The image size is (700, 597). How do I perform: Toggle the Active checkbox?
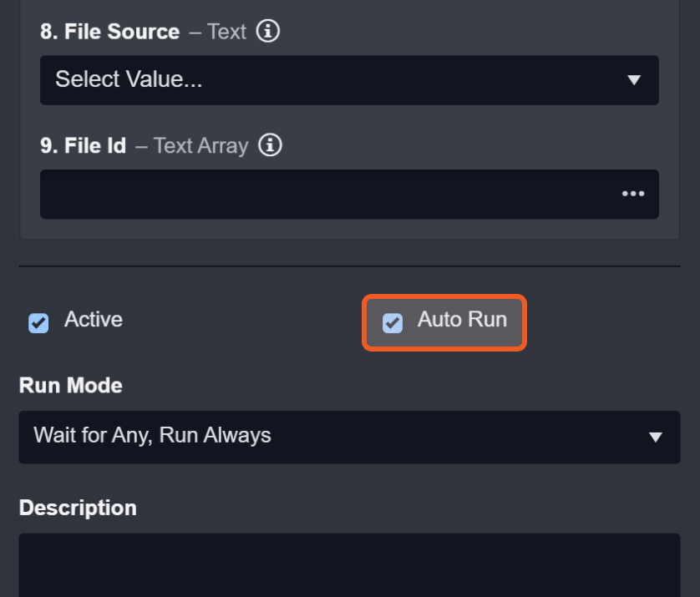pyautogui.click(x=38, y=322)
